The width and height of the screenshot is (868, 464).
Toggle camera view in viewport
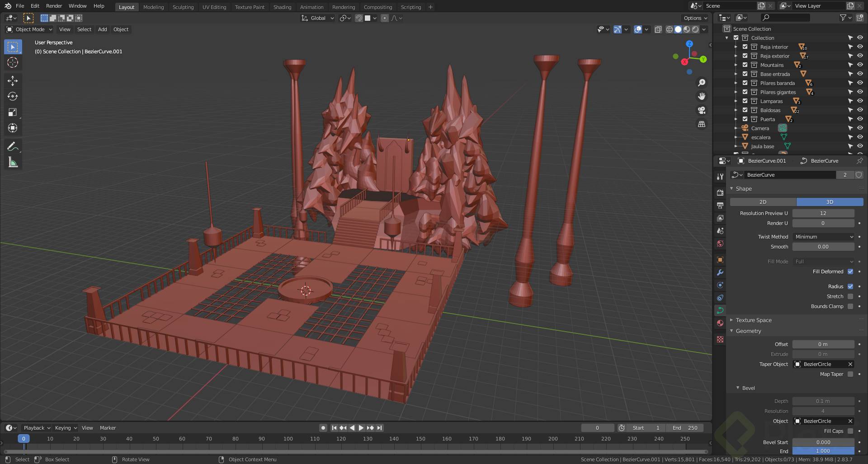702,110
